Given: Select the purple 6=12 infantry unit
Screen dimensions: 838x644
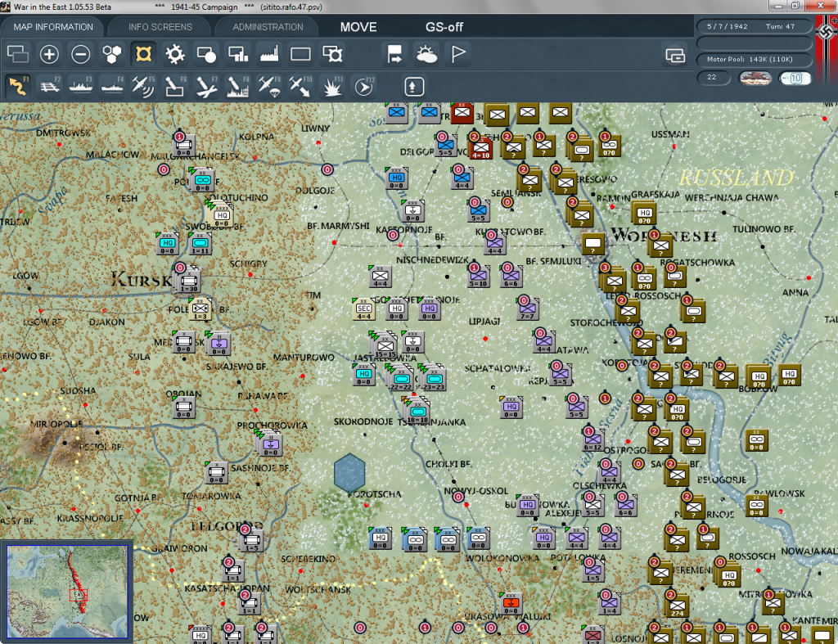Looking at the screenshot, I should pyautogui.click(x=593, y=440).
